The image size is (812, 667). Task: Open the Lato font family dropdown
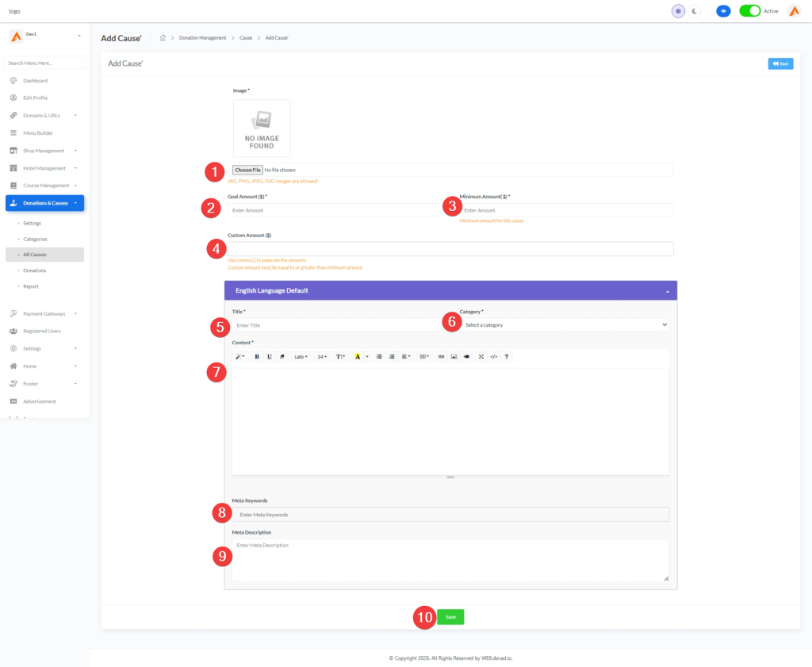point(301,357)
